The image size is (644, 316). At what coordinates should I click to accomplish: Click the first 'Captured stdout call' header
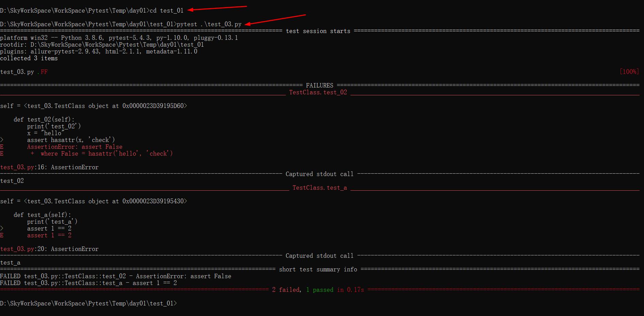tap(319, 174)
